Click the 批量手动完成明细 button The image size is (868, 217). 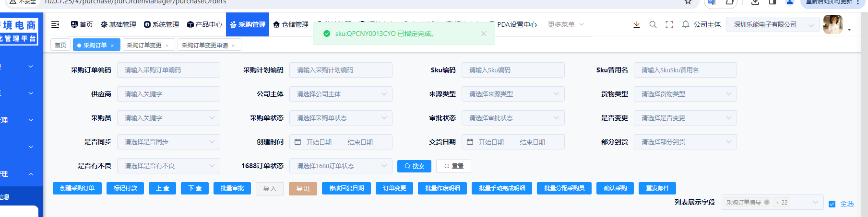(x=502, y=188)
